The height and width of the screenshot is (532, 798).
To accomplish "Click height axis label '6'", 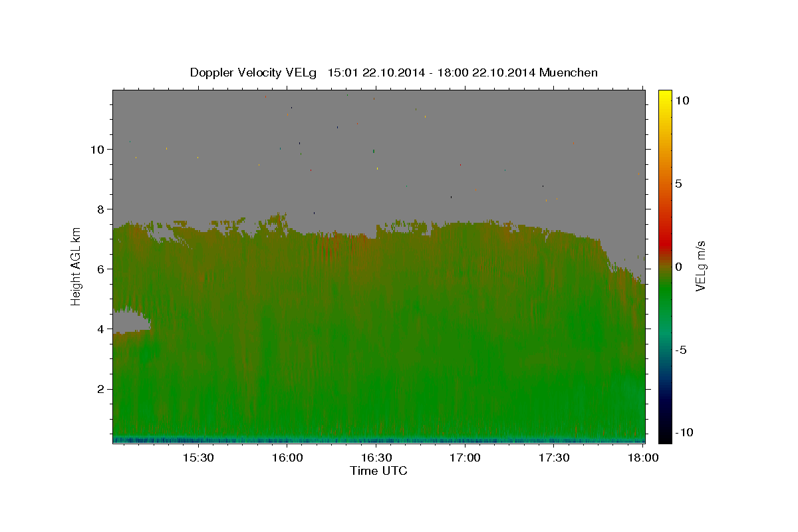I will click(x=101, y=269).
